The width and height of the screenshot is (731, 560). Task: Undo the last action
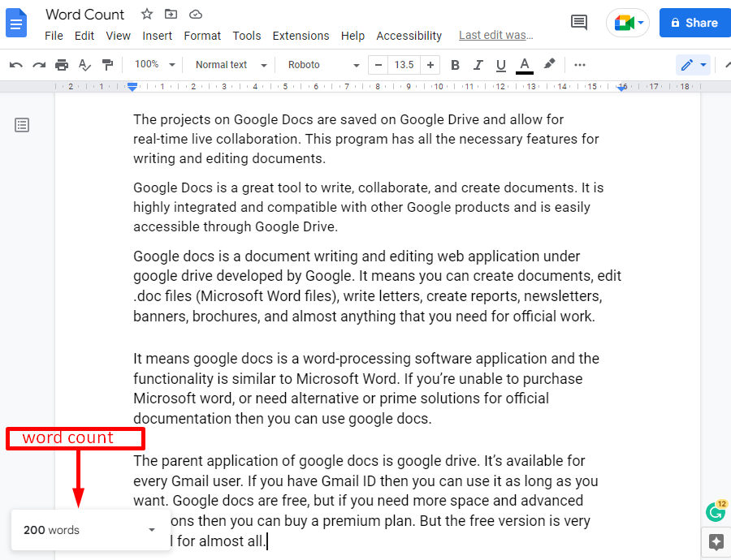click(x=16, y=65)
